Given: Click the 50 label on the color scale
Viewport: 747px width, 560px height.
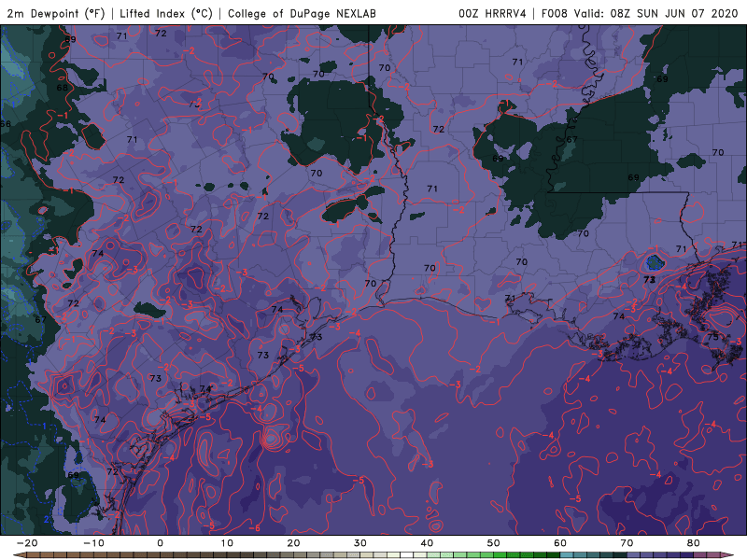Looking at the screenshot, I should pyautogui.click(x=494, y=543).
